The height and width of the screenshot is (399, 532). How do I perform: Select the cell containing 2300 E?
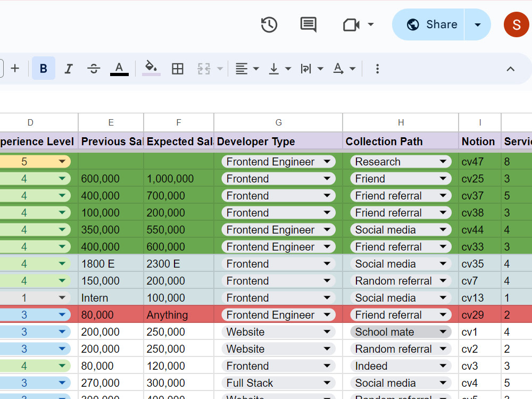pyautogui.click(x=179, y=264)
